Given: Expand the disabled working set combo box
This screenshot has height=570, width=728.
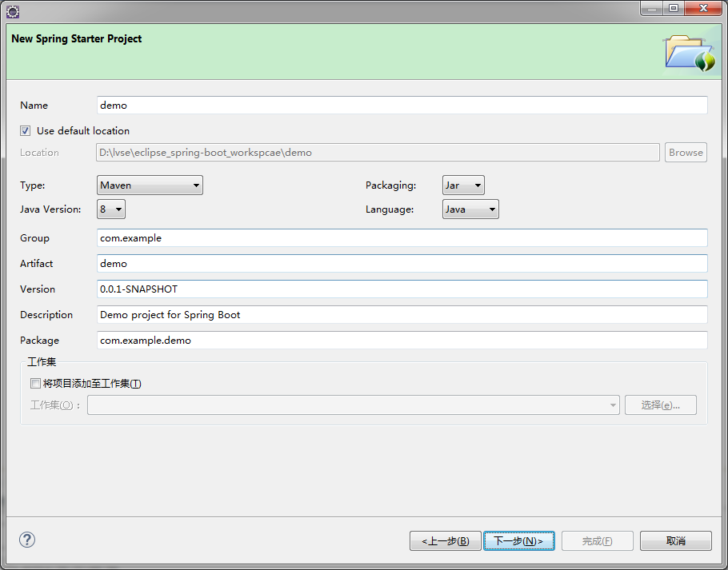Looking at the screenshot, I should [354, 405].
